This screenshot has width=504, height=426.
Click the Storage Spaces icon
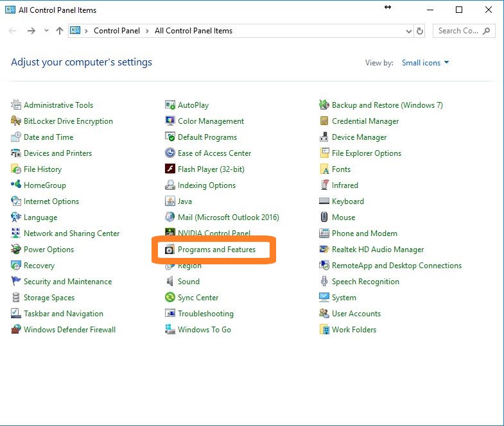(x=16, y=298)
